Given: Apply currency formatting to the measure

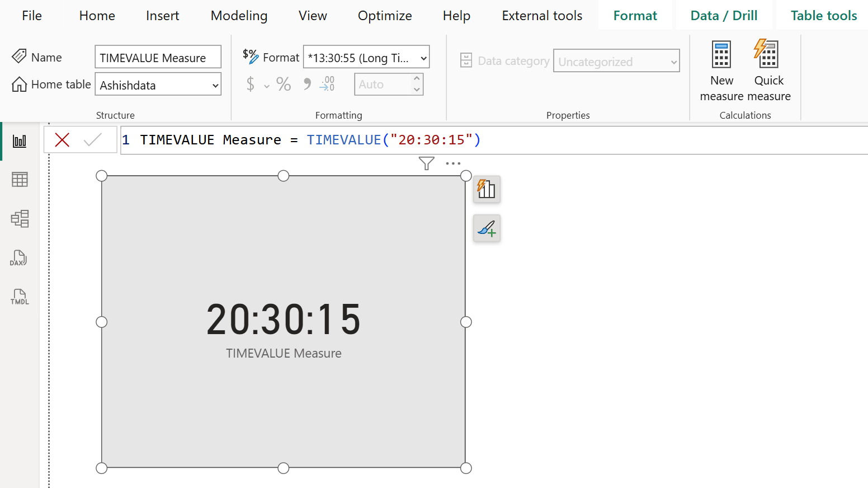Looking at the screenshot, I should click(251, 84).
